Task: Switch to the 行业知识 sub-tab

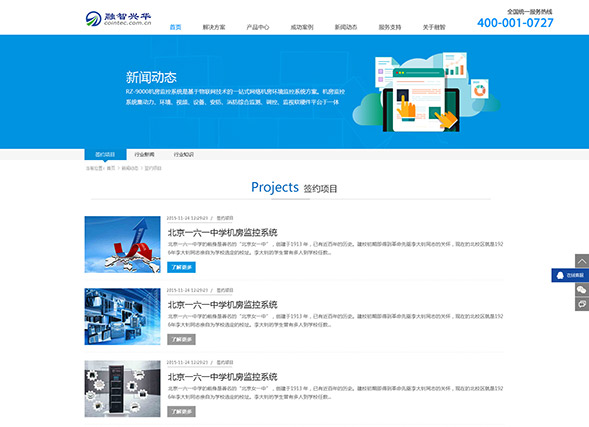Action: (184, 154)
